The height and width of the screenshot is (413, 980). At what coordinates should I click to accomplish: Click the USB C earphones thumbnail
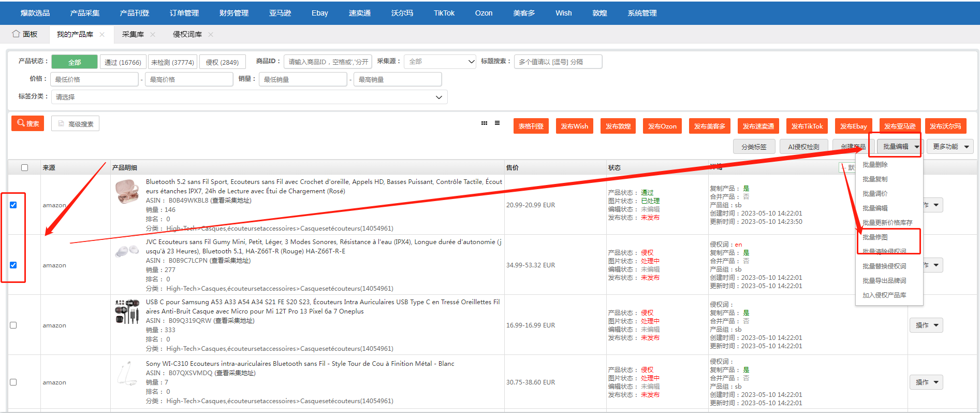(127, 311)
